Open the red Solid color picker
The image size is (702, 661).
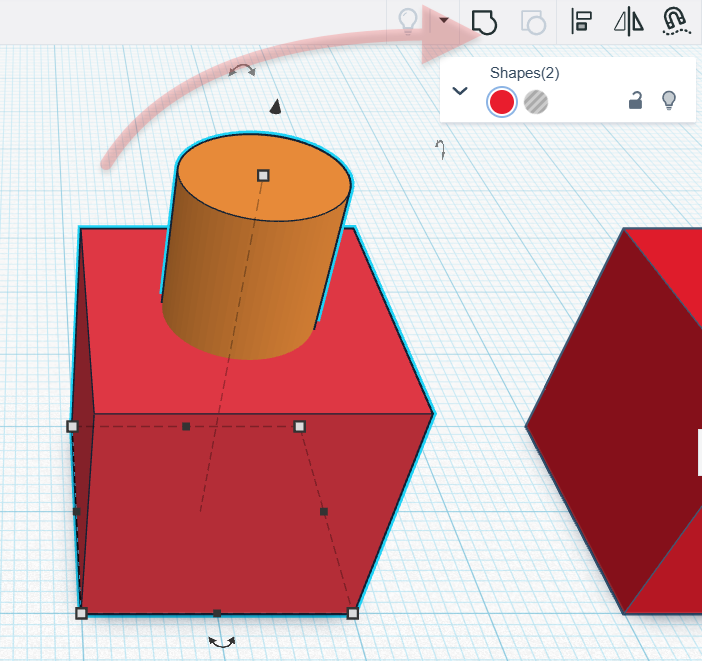[x=502, y=102]
